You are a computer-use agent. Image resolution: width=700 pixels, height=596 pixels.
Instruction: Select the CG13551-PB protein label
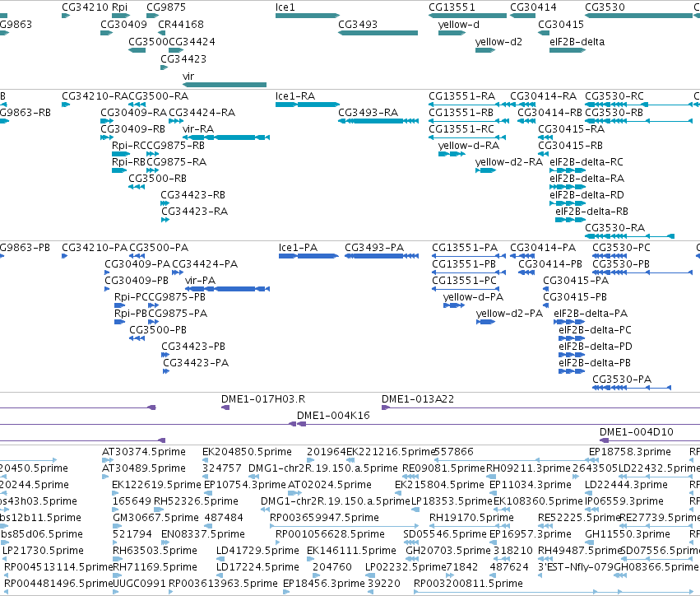tap(464, 264)
